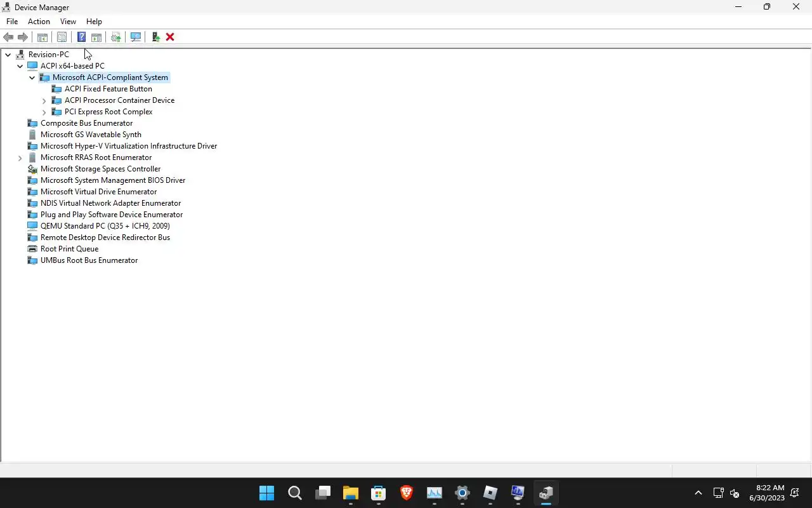
Task: Click the Update device driver toolbar icon
Action: (x=116, y=37)
